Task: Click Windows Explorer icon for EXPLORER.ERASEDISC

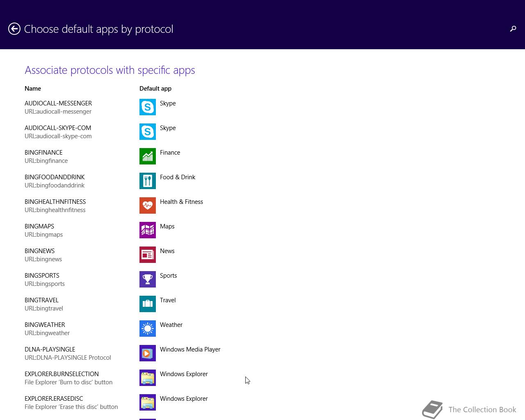Action: pyautogui.click(x=148, y=402)
